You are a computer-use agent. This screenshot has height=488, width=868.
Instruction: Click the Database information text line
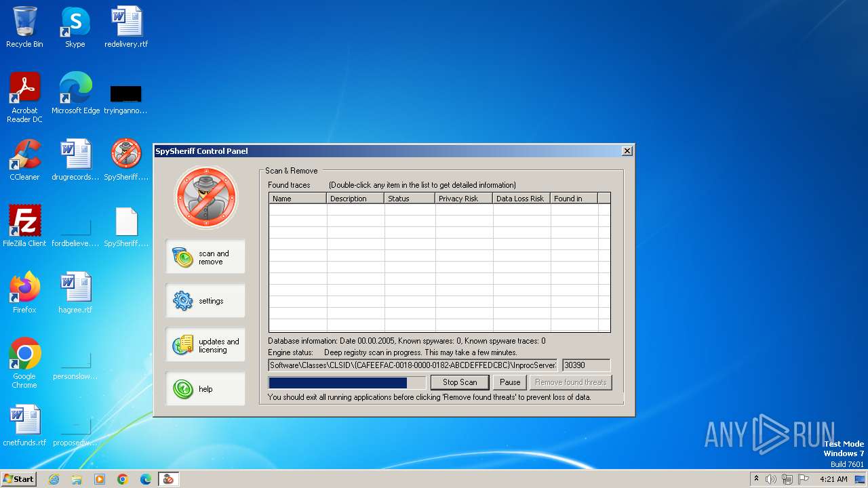(x=407, y=341)
